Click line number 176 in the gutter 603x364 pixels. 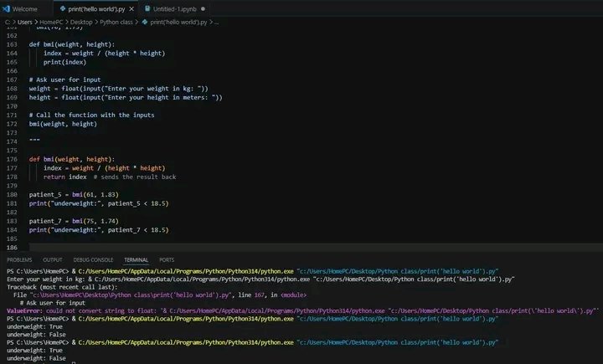[12, 159]
